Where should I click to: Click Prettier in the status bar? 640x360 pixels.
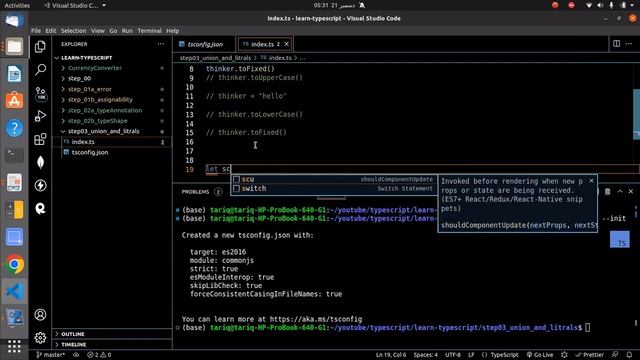(x=589, y=355)
